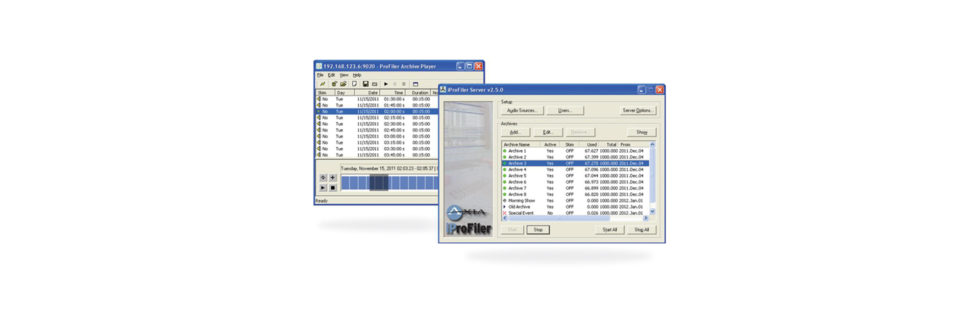
Task: Open the View menu in Archive Player
Action: (344, 75)
